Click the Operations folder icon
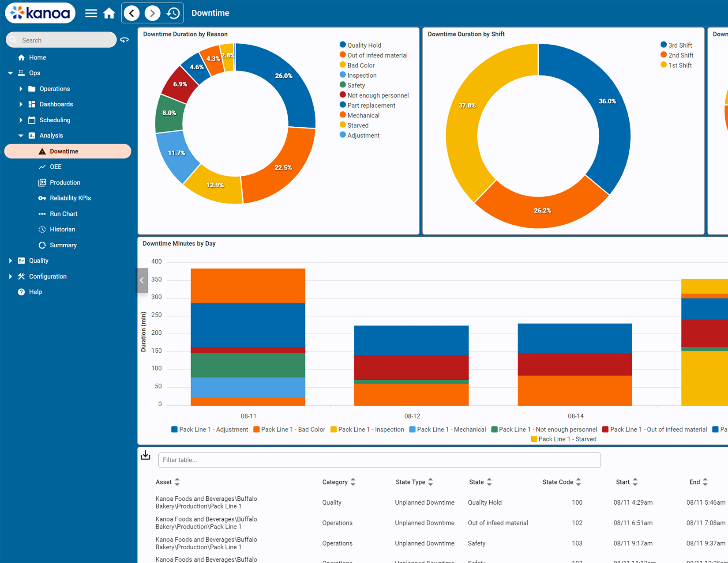Screen dimensions: 728x563 (x=32, y=89)
